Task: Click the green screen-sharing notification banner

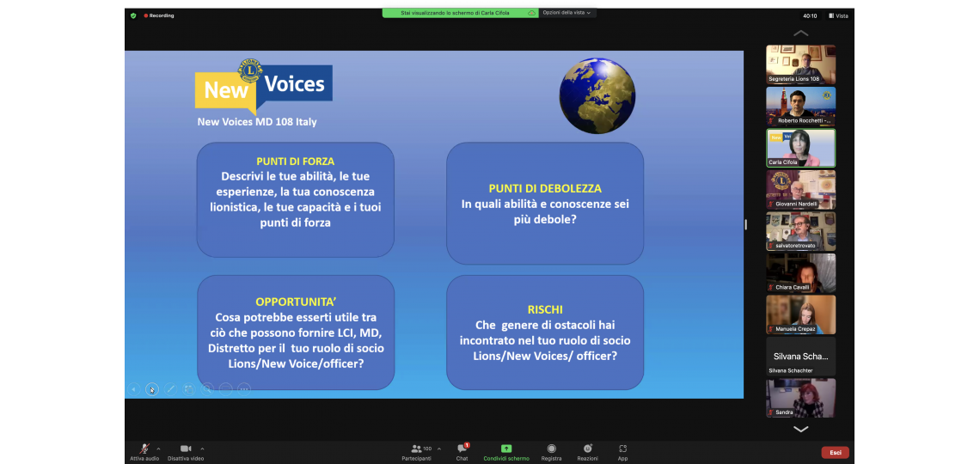Action: [460, 13]
